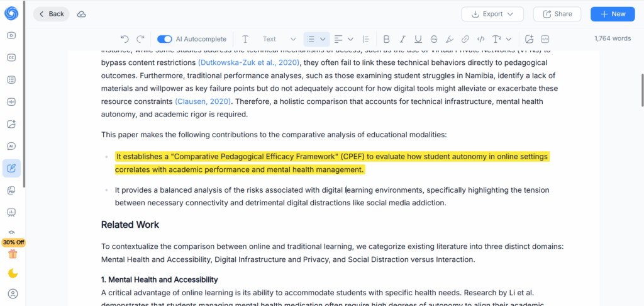This screenshot has width=644, height=306.
Task: Click the bullet starting 'It provides a balanced analysis'
Action: [332, 196]
